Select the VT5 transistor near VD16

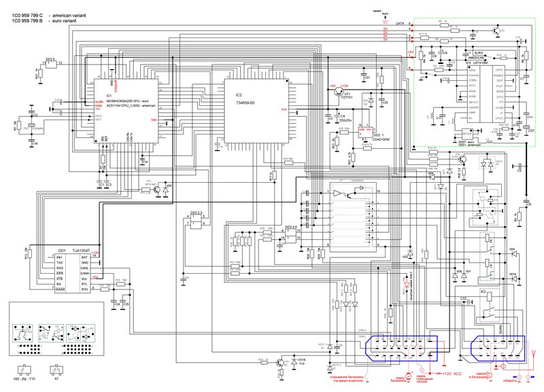point(280,363)
